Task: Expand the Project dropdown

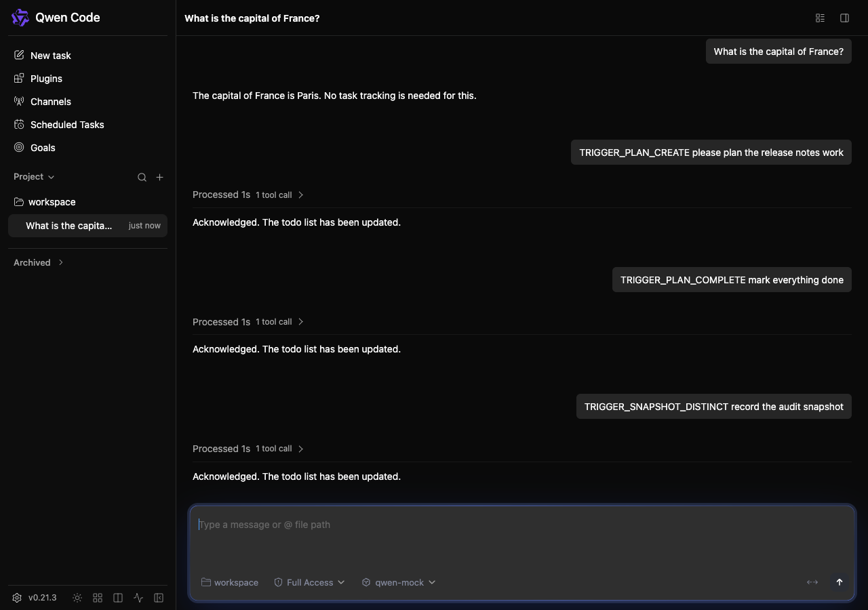Action: [x=34, y=177]
